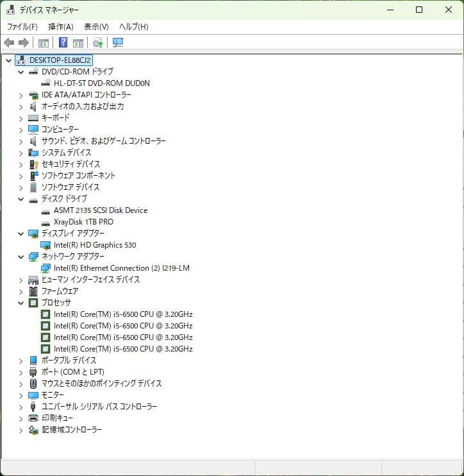Toggle the action pane toolbar icon
The width and height of the screenshot is (464, 476).
click(78, 43)
